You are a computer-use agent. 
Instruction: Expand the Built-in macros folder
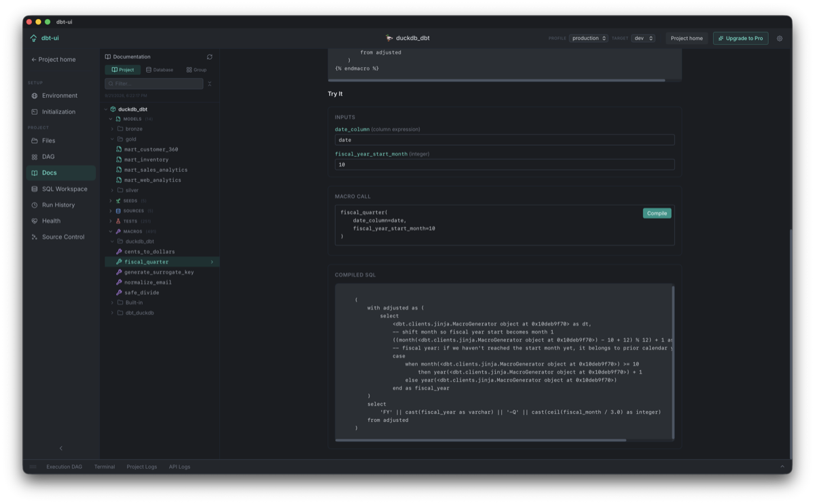click(113, 303)
